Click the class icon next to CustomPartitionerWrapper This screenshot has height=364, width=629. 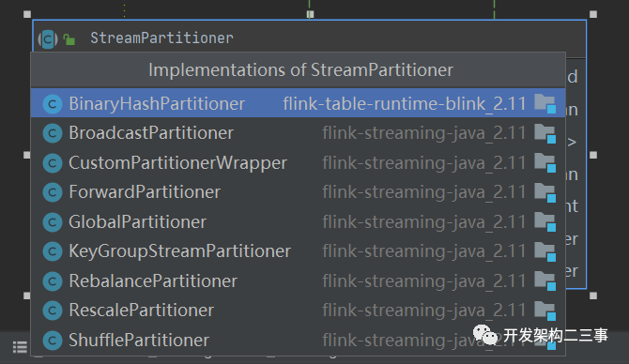53,163
